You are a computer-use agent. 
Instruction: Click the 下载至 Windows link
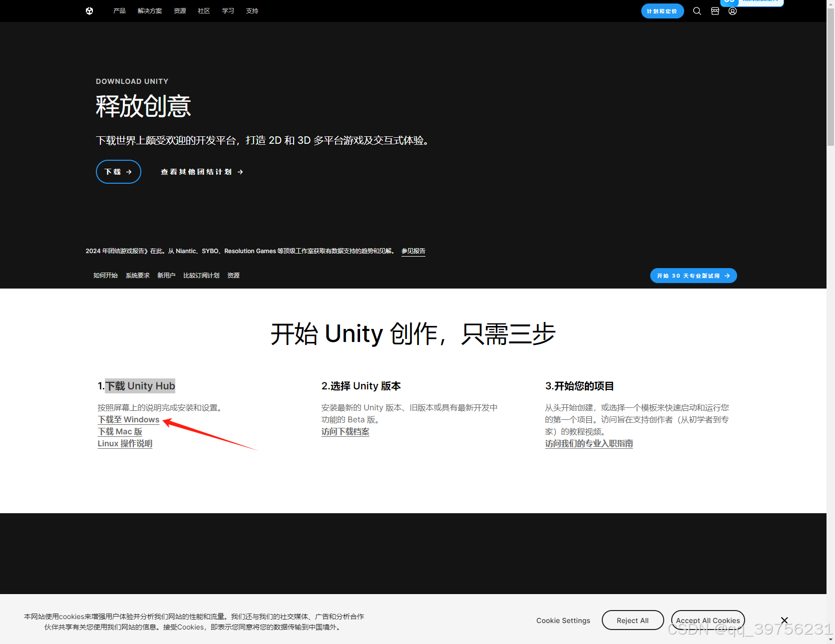pyautogui.click(x=128, y=420)
